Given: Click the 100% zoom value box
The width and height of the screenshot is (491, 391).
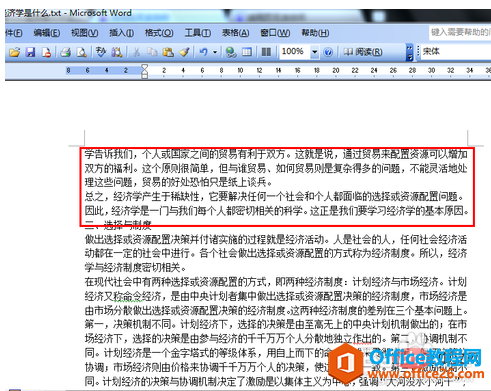Looking at the screenshot, I should tap(294, 52).
